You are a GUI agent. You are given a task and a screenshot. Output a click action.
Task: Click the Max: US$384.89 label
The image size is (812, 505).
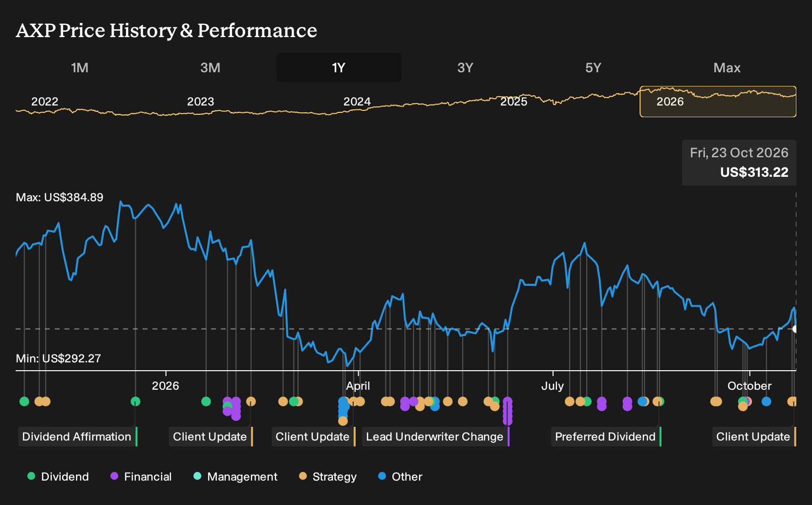tap(60, 197)
